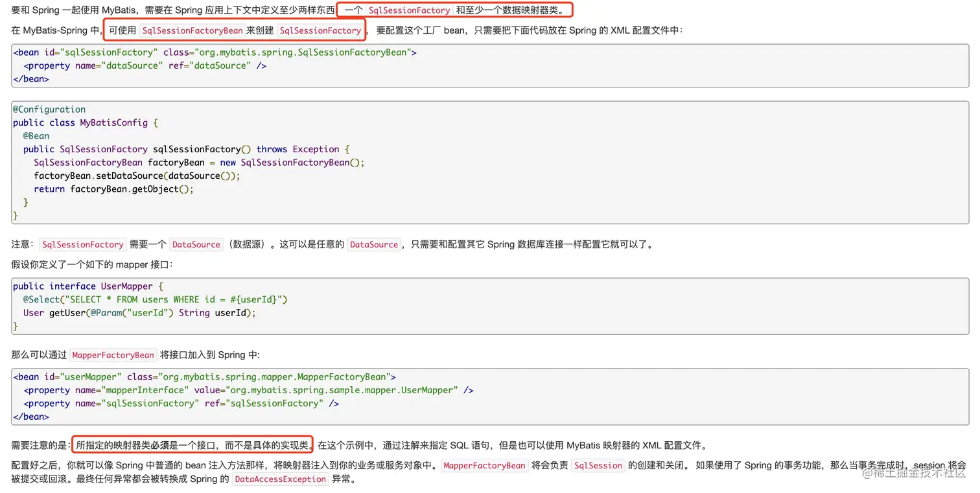Select line public SqlSessionFactory sqlSessionFactory() throws Exception
Image resolution: width=980 pixels, height=493 pixels.
point(187,149)
